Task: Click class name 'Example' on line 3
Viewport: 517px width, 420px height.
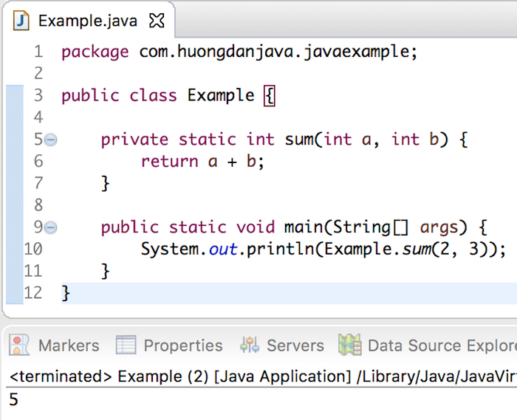Action: (x=221, y=96)
